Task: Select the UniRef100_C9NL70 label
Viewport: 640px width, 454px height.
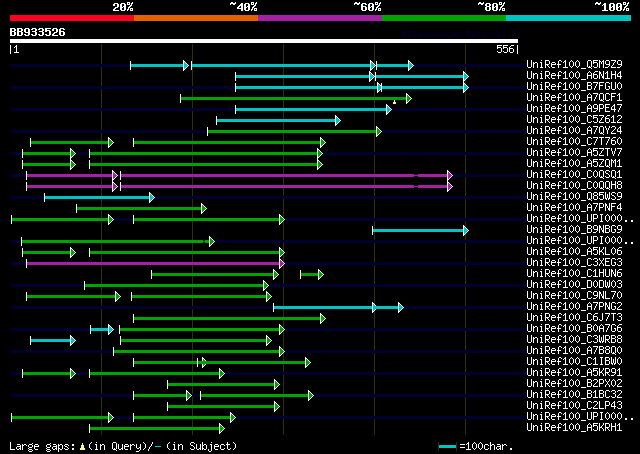Action: 574,296
